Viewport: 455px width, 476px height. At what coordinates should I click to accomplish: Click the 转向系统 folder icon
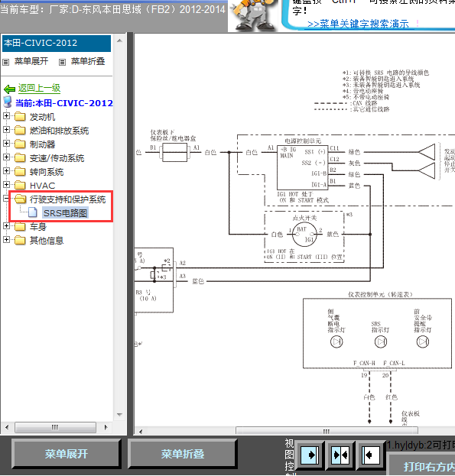[x=20, y=171]
